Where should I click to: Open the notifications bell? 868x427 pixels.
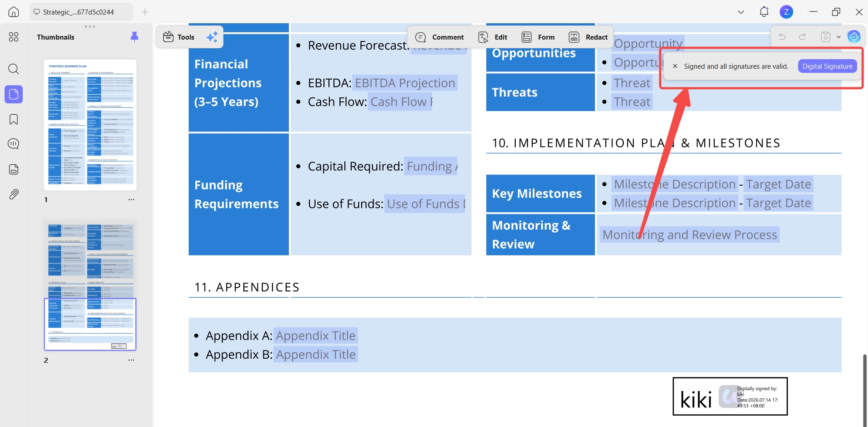[764, 12]
